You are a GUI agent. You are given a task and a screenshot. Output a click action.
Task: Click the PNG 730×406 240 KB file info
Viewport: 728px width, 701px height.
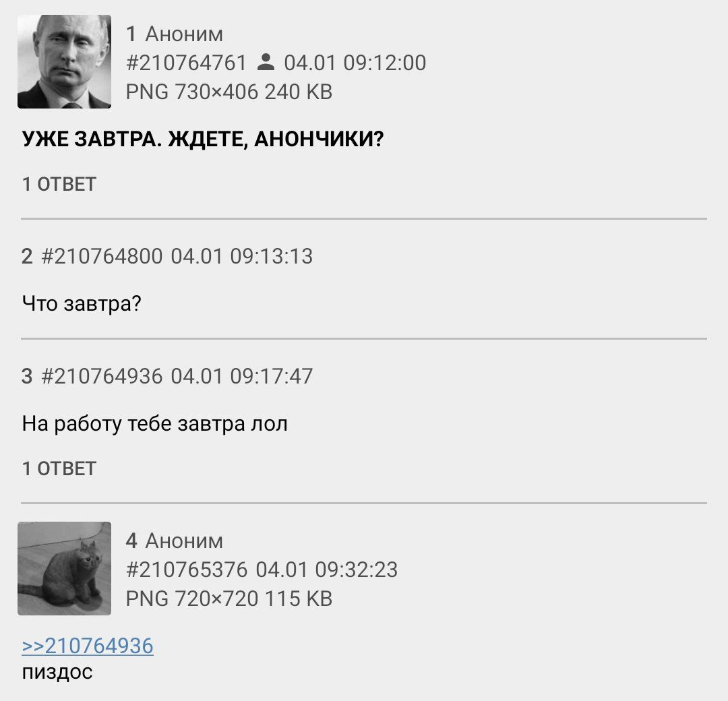229,92
